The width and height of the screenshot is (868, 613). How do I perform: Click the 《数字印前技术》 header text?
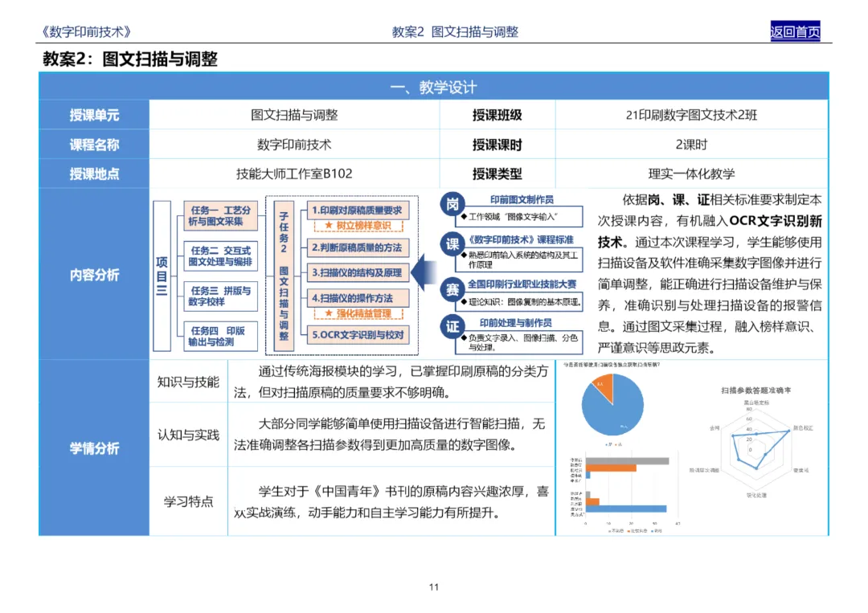tap(86, 31)
